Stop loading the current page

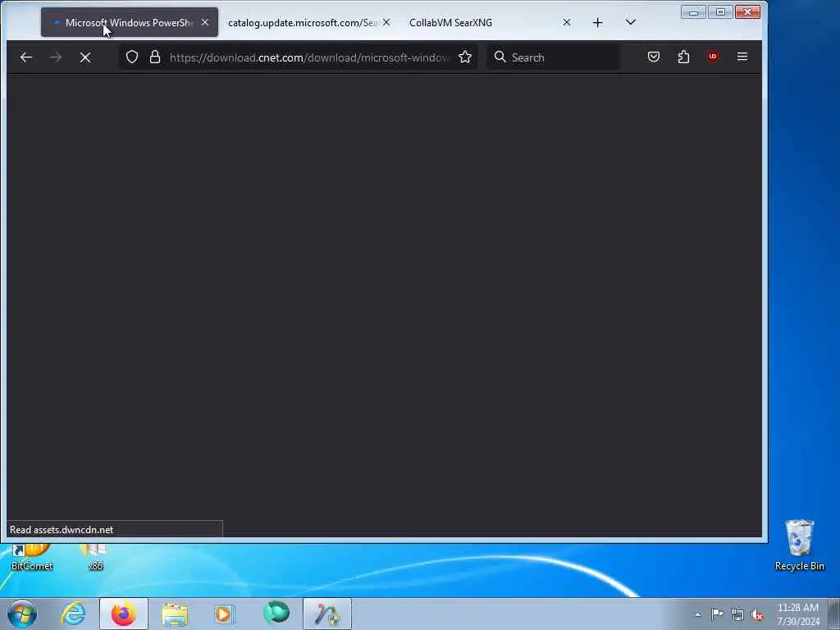pos(85,57)
